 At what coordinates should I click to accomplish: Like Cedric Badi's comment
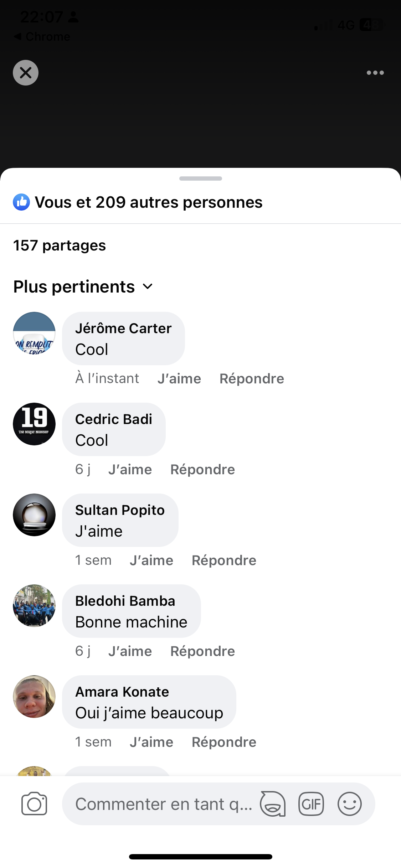[x=130, y=469]
